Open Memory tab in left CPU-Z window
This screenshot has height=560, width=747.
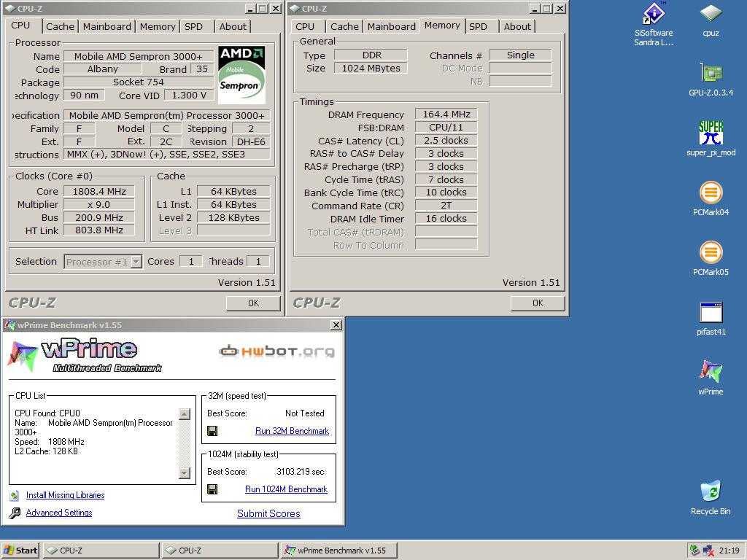(x=158, y=27)
